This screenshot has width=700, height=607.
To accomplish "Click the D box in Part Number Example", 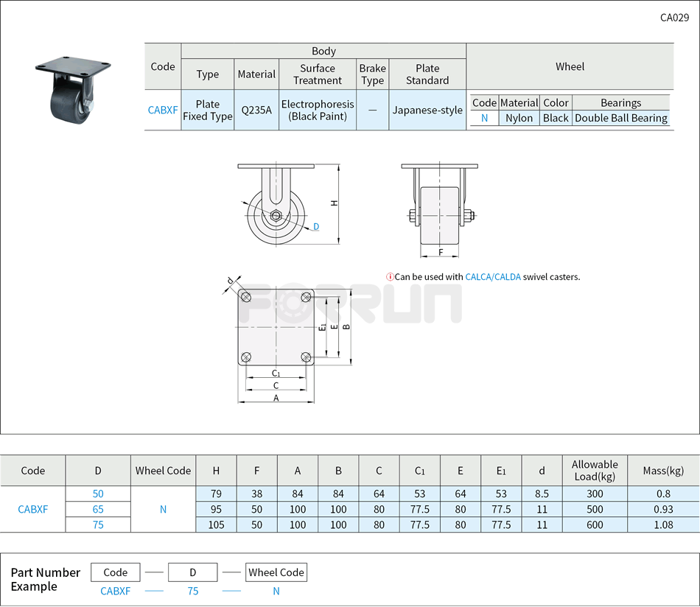I will (192, 572).
